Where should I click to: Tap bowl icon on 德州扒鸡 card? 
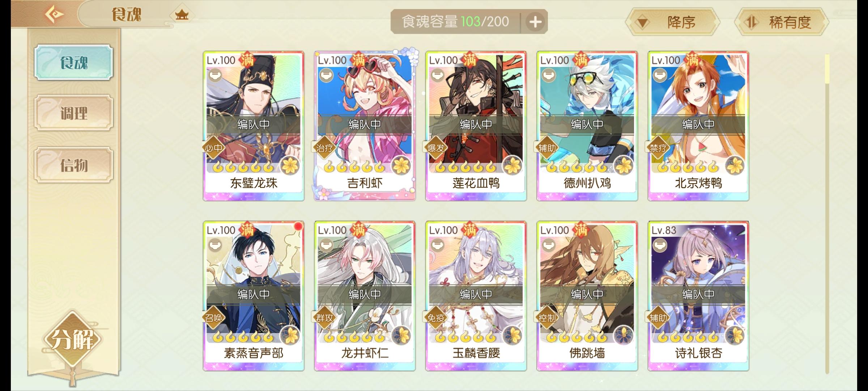pos(549,75)
